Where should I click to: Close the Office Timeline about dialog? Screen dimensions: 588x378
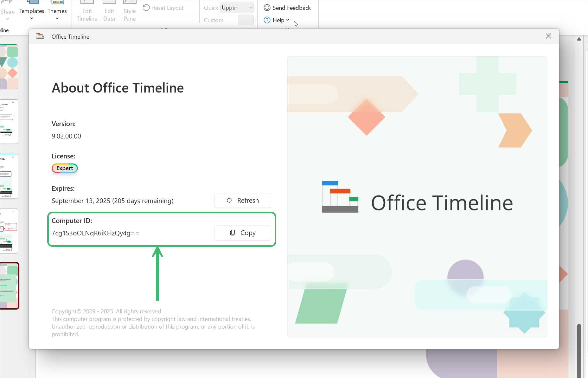tap(548, 36)
